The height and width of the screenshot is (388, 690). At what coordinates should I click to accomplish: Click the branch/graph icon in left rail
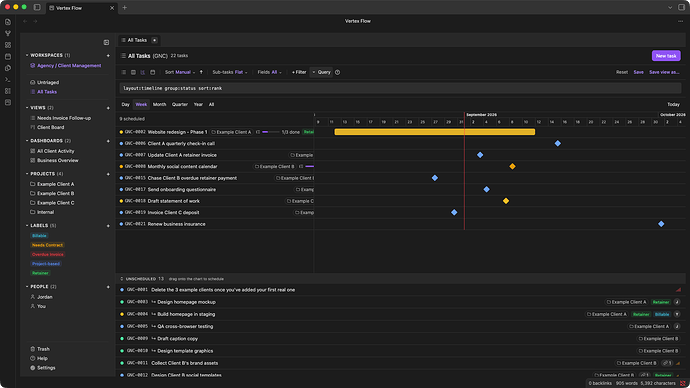tap(8, 33)
